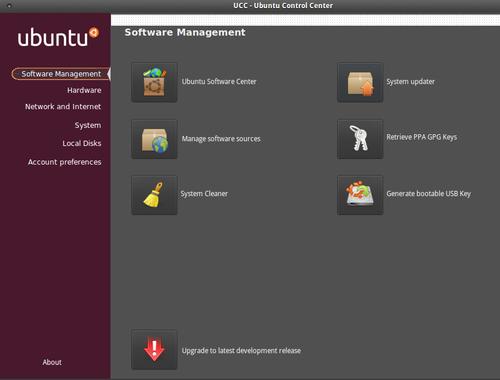Open the Network and Internet category

click(63, 107)
